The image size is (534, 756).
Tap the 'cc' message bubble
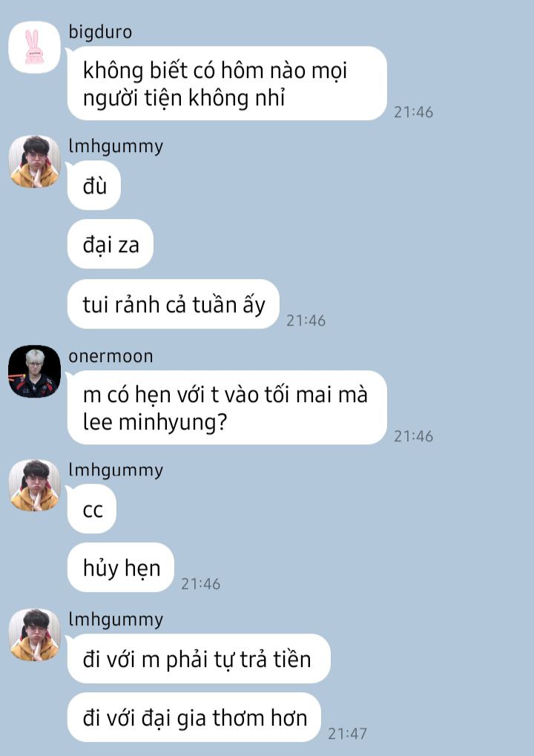point(92,509)
